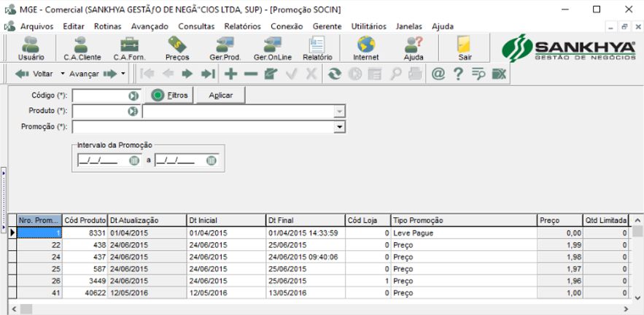Image resolution: width=644 pixels, height=315 pixels.
Task: Open the Arquivos menu
Action: pyautogui.click(x=37, y=26)
